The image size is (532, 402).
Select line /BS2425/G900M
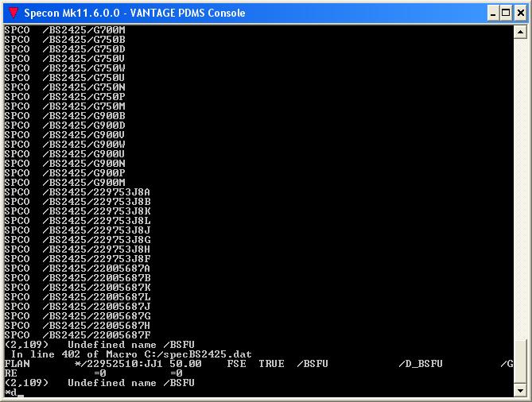pyautogui.click(x=64, y=183)
